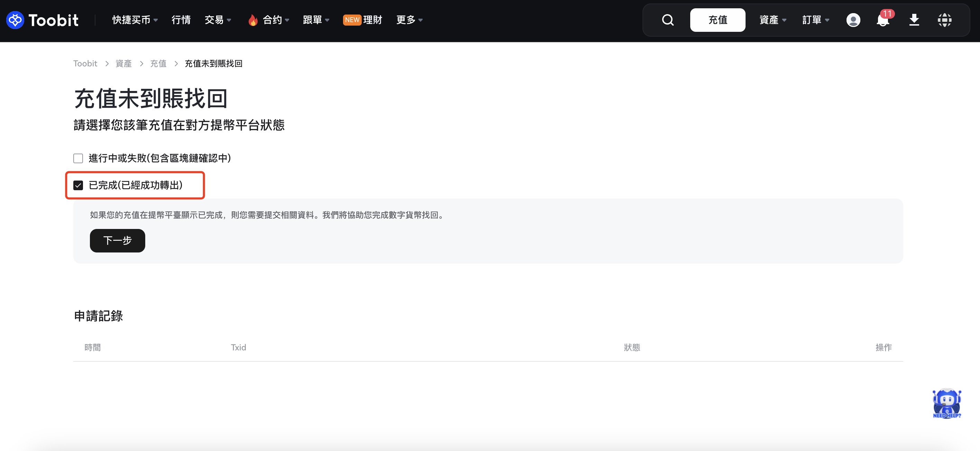Image resolution: width=980 pixels, height=451 pixels.
Task: Open search with magnifier icon
Action: [x=668, y=20]
